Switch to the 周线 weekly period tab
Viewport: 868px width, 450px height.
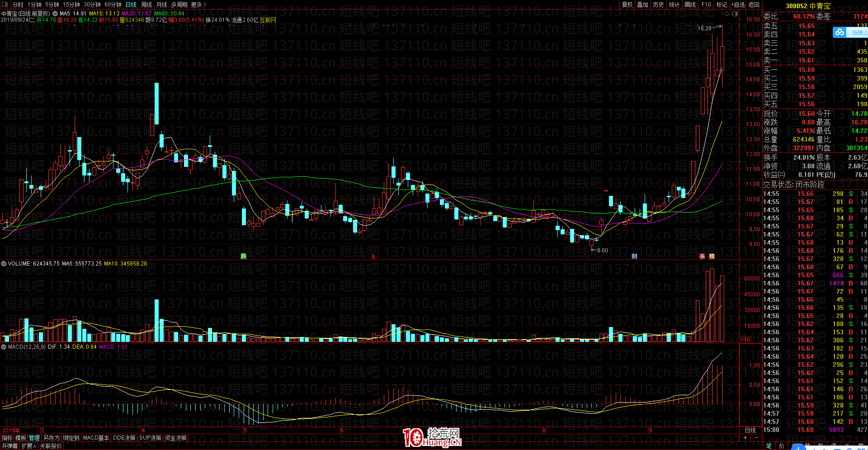(x=146, y=5)
